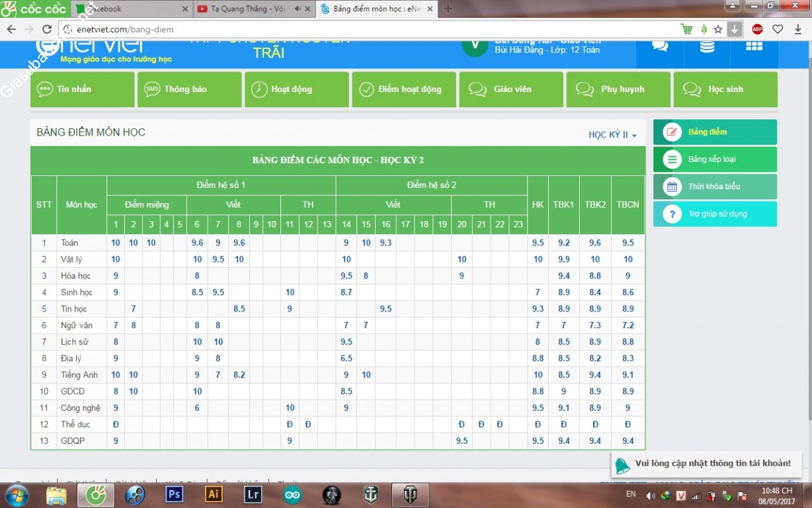
Task: Open the apps grid icon in header
Action: pyautogui.click(x=754, y=46)
